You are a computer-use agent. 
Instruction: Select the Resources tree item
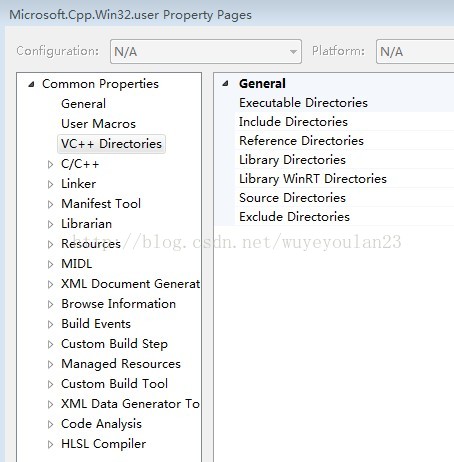coord(91,244)
